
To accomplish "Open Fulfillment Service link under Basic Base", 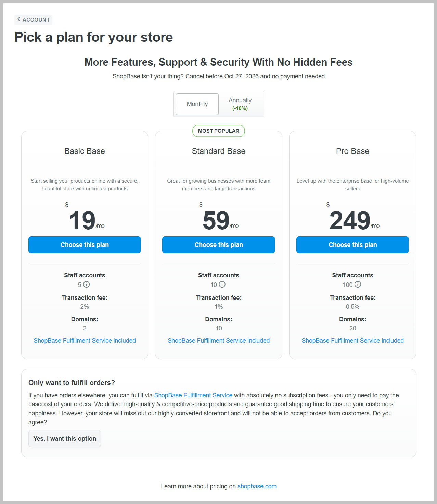I will (x=85, y=341).
